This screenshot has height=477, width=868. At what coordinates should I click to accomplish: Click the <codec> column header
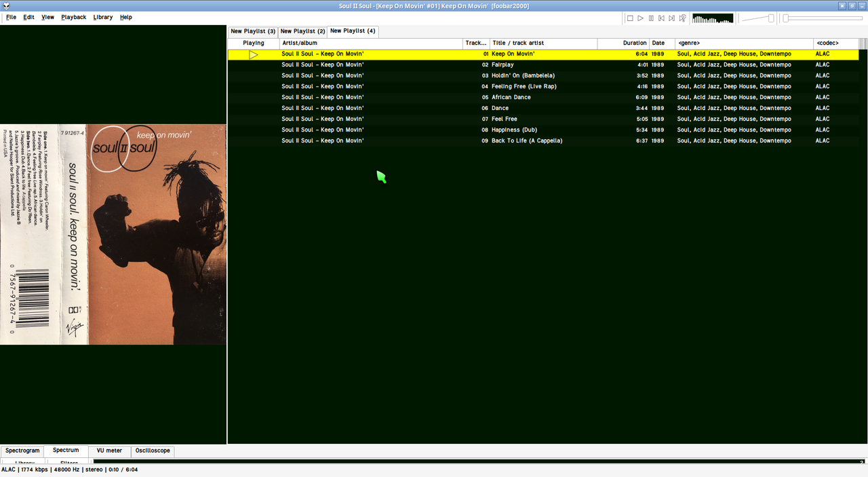836,43
